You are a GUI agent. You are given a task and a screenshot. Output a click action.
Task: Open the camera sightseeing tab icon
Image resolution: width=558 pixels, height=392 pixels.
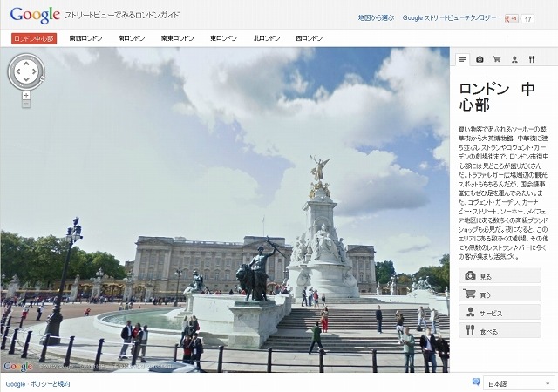point(480,59)
